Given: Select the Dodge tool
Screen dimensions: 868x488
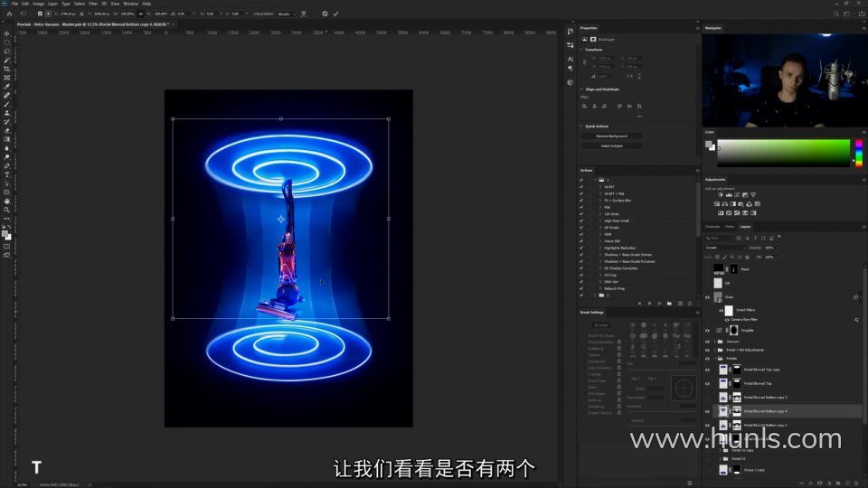Looking at the screenshot, I should coord(6,157).
